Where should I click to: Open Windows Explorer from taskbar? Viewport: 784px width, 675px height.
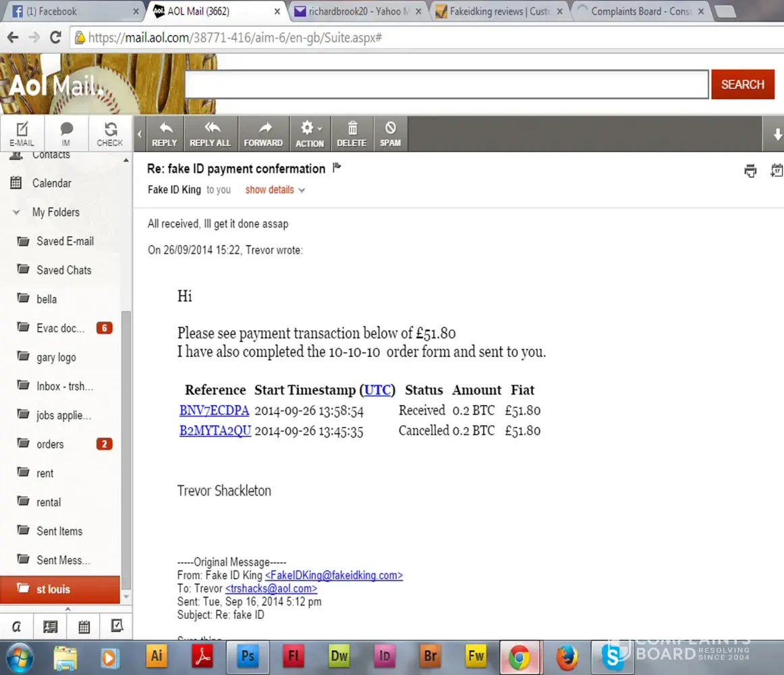point(65,657)
